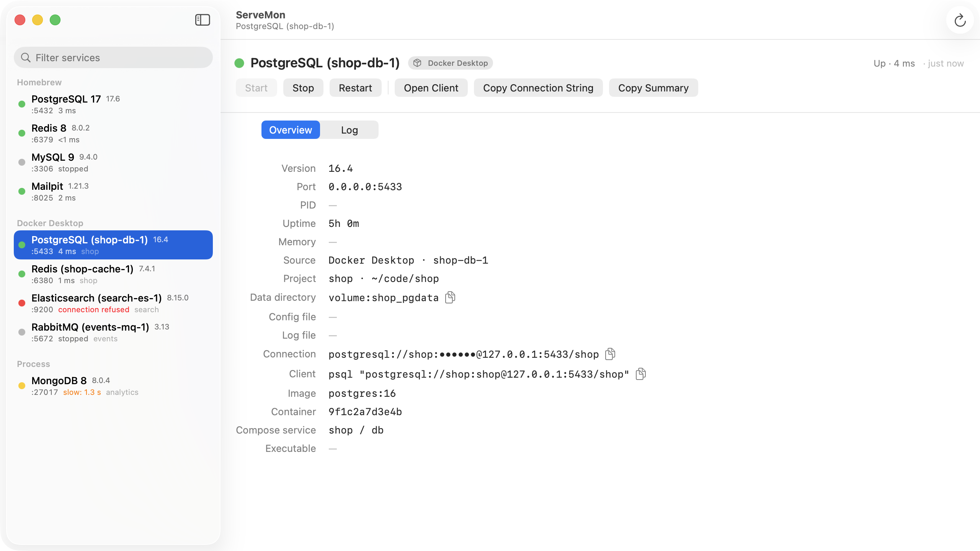Click the disabled Start button
Image resolution: width=980 pixels, height=551 pixels.
(256, 88)
